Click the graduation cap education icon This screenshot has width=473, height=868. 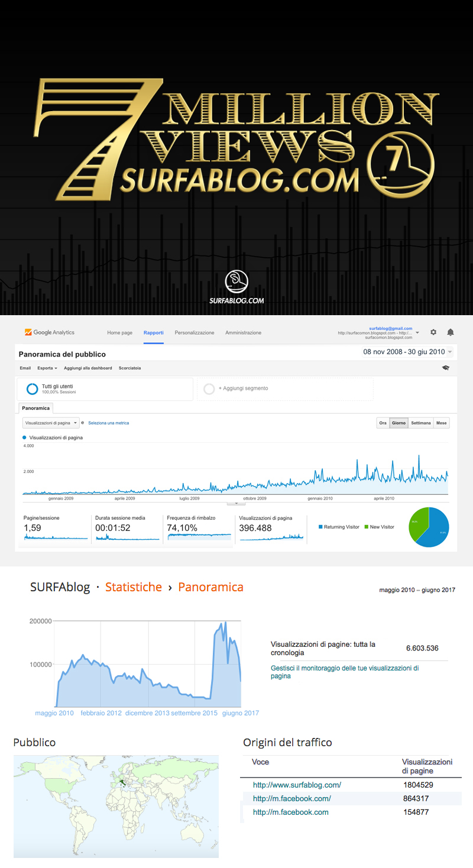(x=445, y=368)
